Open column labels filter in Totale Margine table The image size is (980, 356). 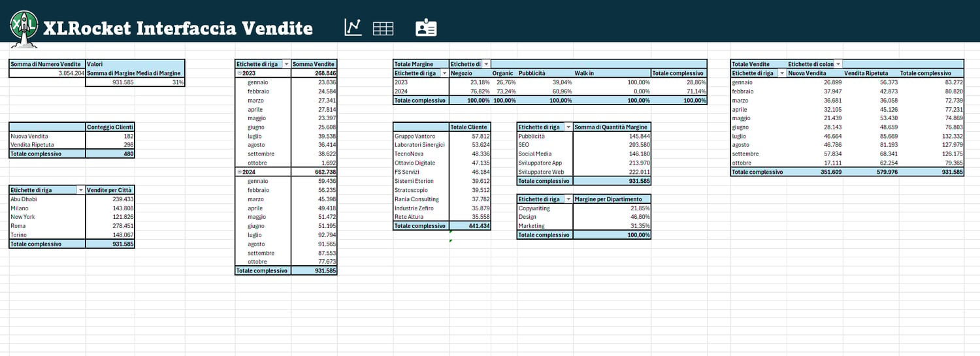(x=485, y=64)
